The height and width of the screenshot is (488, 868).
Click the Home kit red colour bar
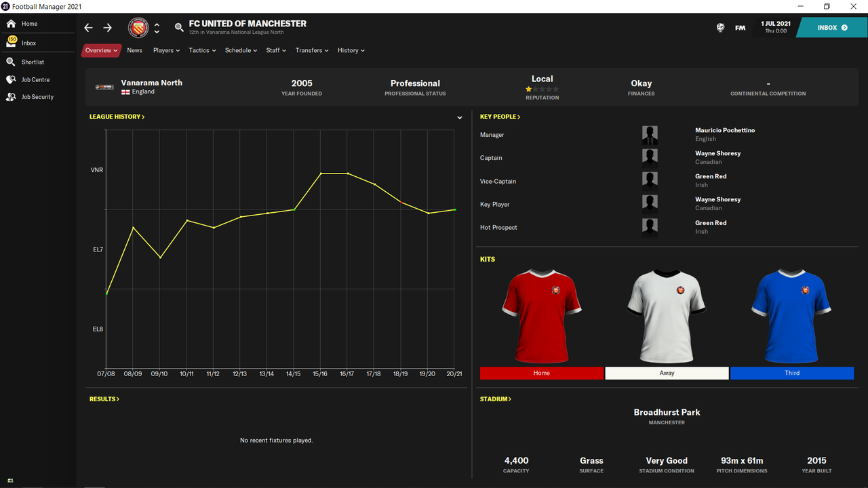click(541, 373)
